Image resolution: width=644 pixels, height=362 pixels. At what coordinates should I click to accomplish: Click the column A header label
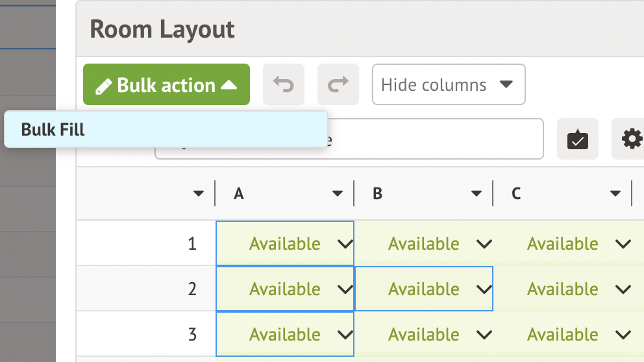pos(239,194)
